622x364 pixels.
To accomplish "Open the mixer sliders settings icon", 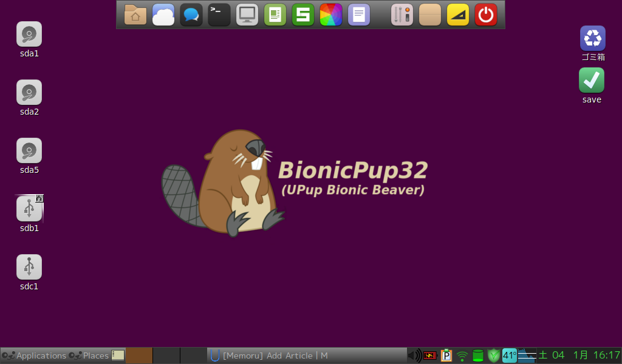I will [402, 15].
